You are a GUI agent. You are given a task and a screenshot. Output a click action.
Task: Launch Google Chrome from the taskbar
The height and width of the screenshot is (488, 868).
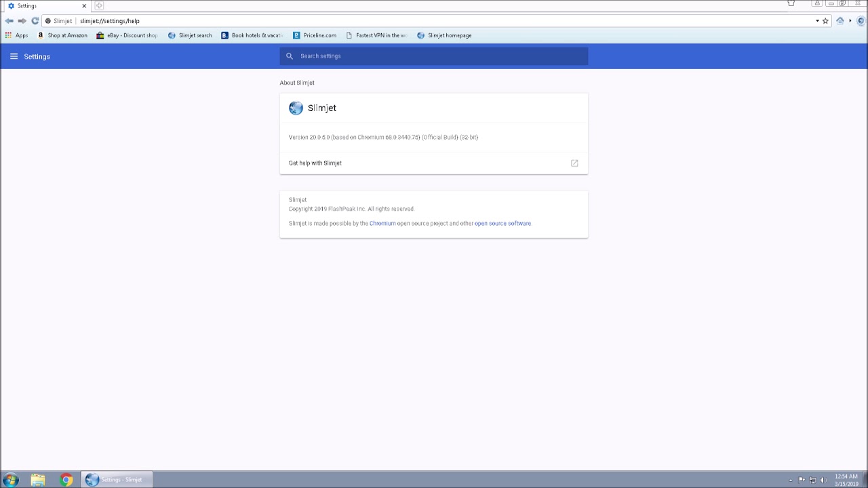pyautogui.click(x=66, y=480)
